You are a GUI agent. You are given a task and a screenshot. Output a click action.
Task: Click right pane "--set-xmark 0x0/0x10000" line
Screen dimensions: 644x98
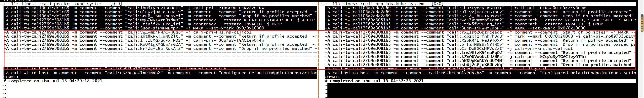click(x=480, y=28)
